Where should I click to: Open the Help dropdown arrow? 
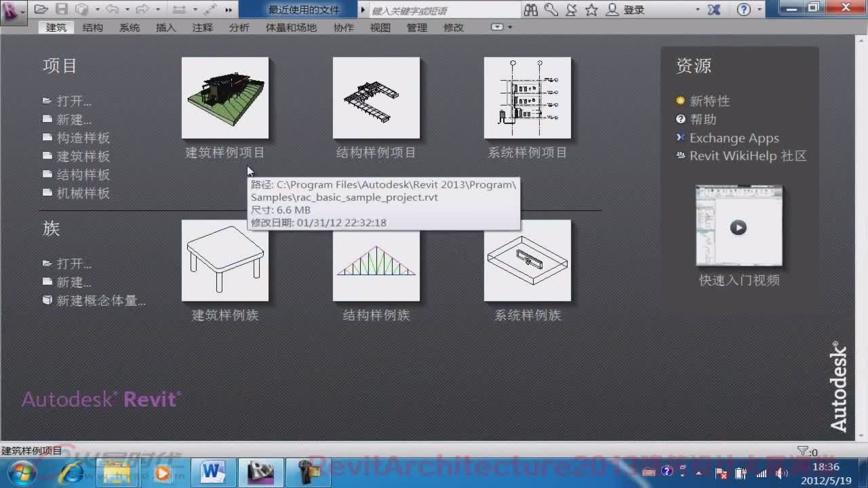[759, 9]
